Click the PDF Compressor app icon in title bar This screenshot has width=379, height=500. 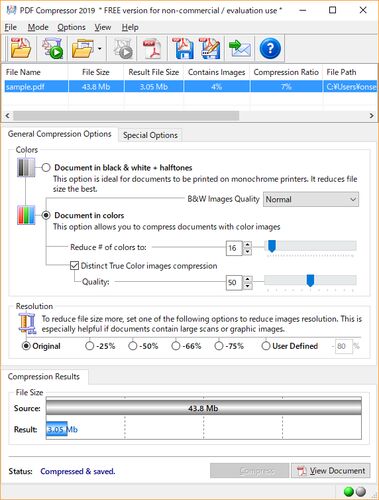point(11,10)
